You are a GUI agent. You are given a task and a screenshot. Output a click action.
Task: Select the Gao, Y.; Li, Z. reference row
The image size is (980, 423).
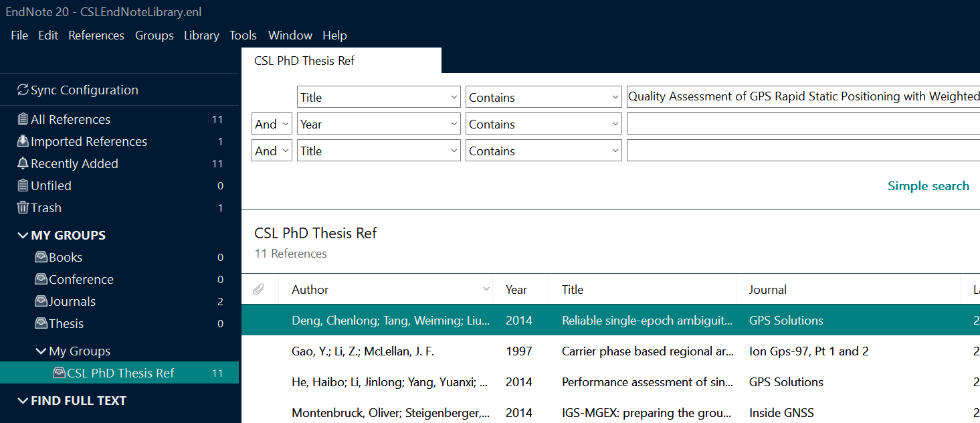coord(610,351)
